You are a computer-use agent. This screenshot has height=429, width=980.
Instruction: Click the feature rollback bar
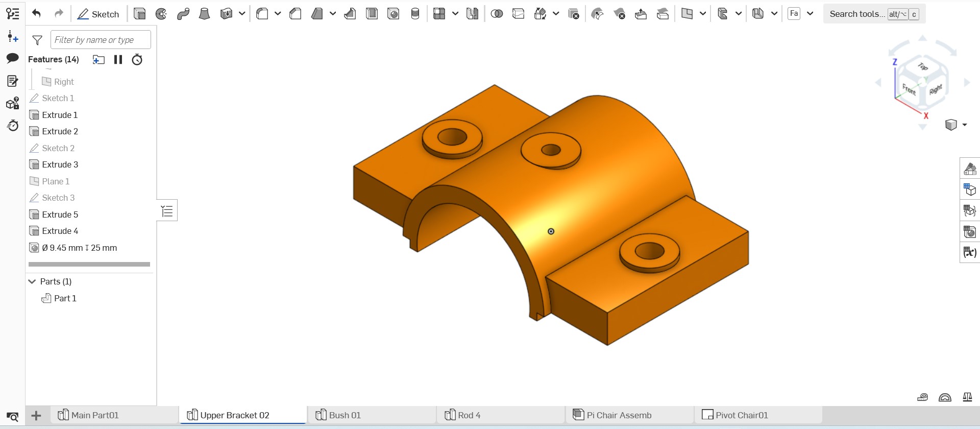[x=89, y=265]
